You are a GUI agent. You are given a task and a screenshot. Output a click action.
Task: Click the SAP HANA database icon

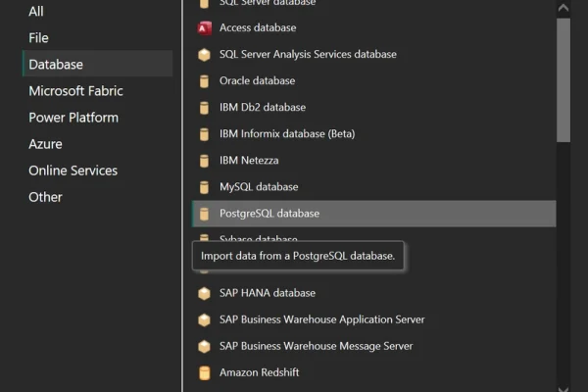pos(204,293)
